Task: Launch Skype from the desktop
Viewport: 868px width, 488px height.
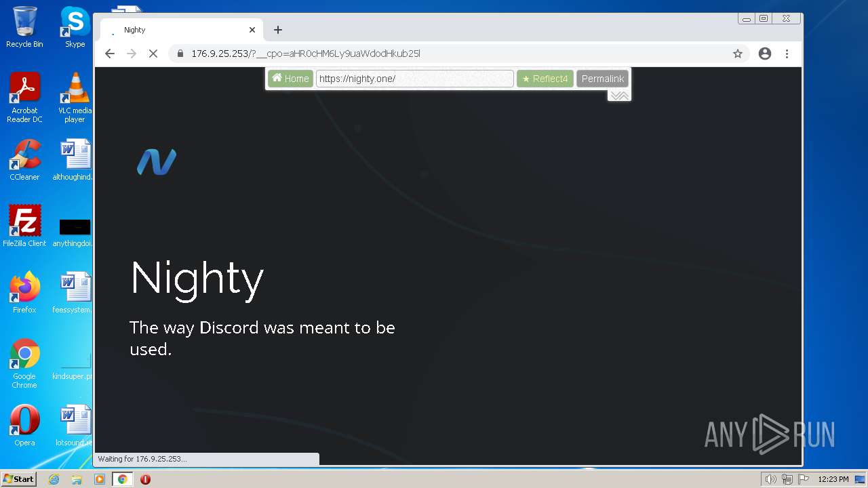Action: [75, 27]
